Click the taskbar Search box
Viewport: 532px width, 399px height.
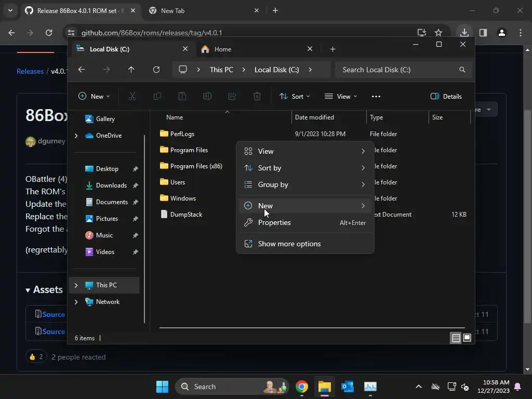coord(232,387)
